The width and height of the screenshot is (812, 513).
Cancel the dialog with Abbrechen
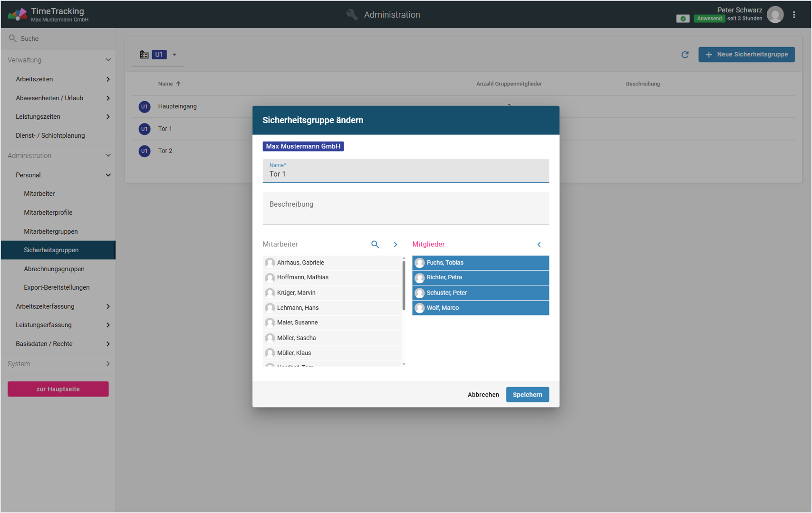483,395
